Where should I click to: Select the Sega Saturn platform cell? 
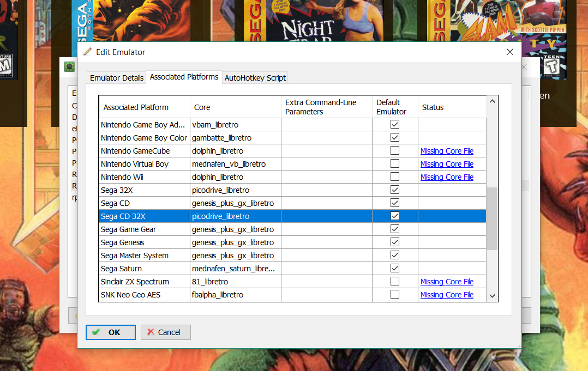click(x=145, y=269)
